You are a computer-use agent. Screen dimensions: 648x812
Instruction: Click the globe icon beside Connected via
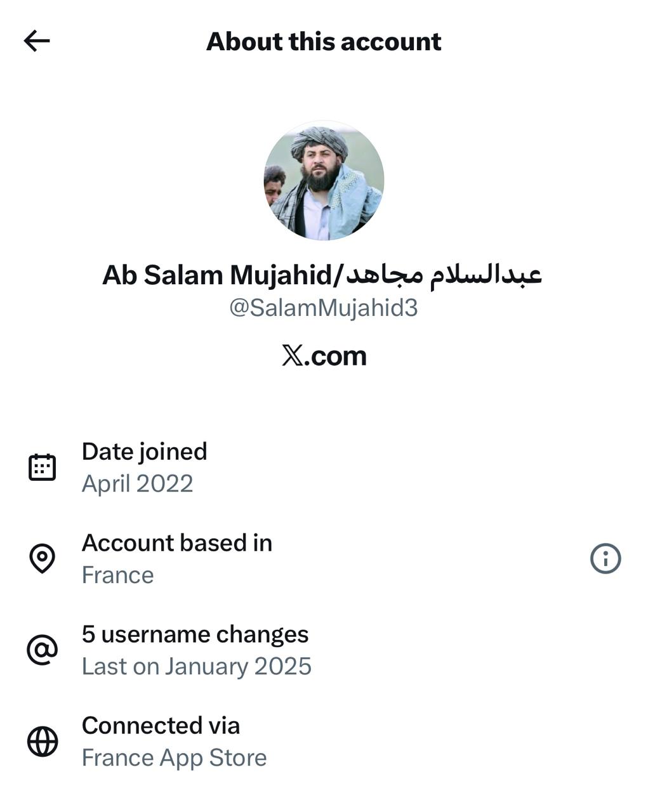pos(43,742)
